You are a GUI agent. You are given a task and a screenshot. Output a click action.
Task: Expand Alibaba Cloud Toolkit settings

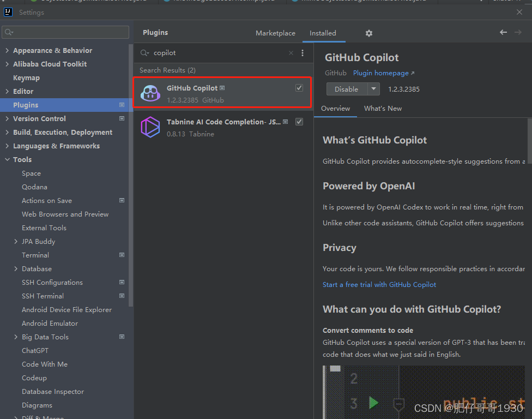(x=7, y=64)
